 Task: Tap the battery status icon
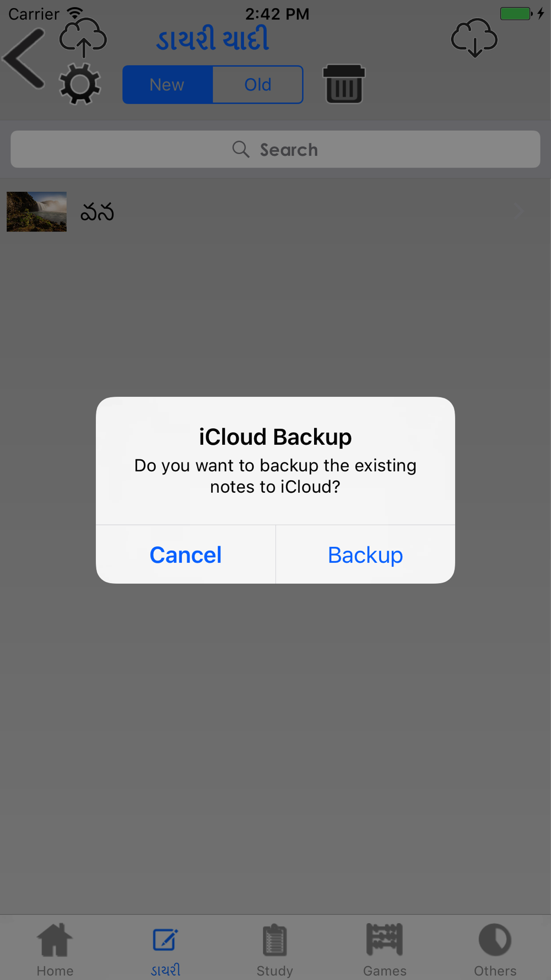tap(516, 13)
